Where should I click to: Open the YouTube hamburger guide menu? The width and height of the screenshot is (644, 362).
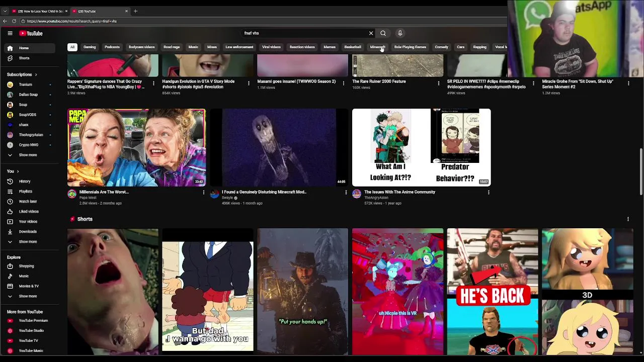point(10,33)
